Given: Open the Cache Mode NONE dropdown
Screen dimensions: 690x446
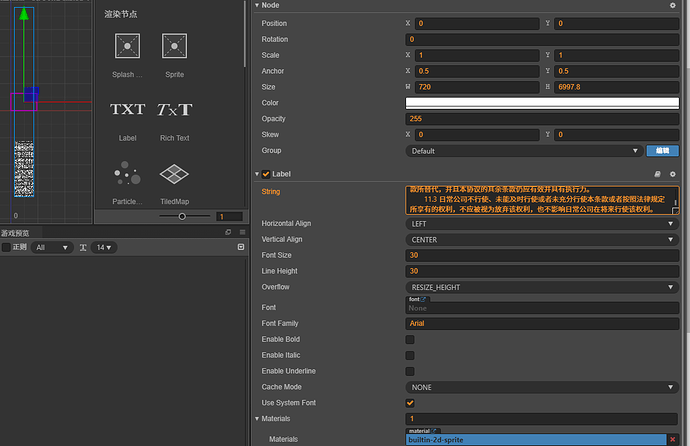Looking at the screenshot, I should [x=542, y=388].
